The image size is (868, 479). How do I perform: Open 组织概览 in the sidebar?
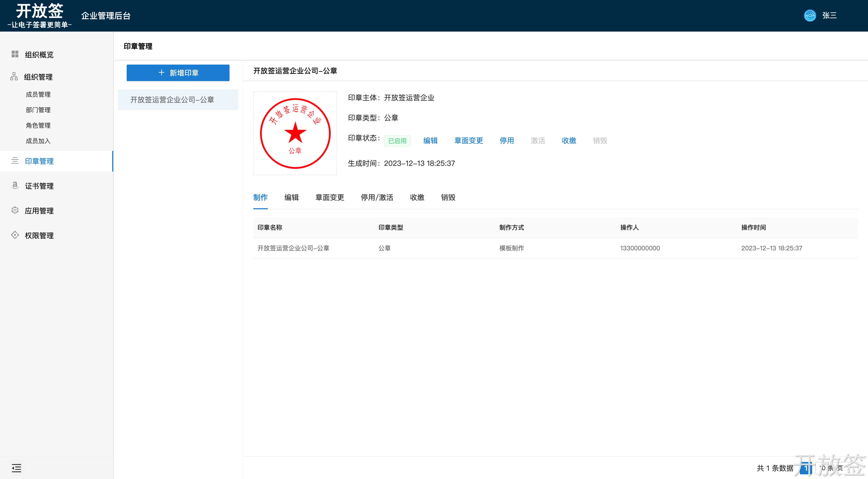pos(39,55)
